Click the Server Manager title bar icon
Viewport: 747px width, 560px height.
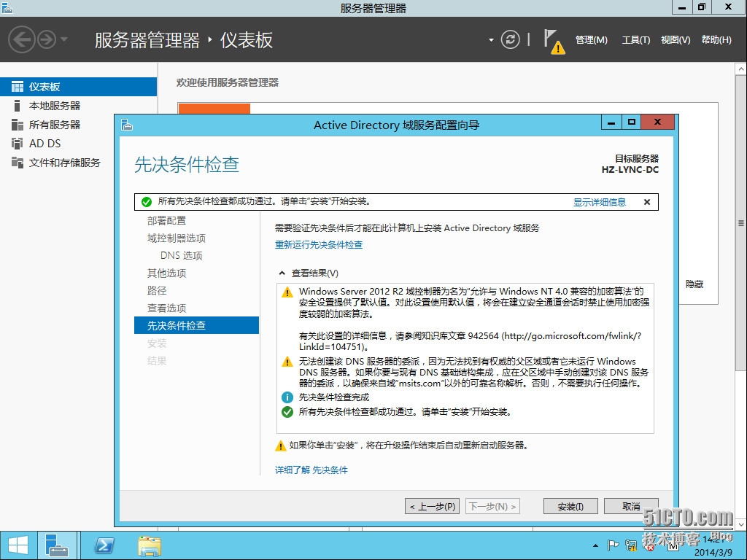pos(7,8)
